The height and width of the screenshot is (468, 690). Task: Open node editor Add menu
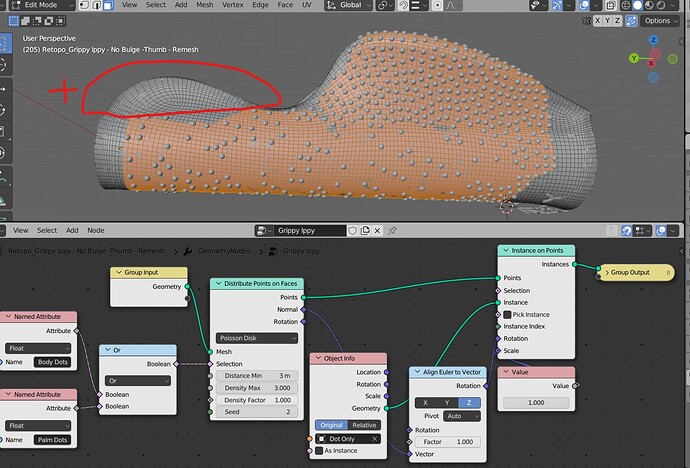pyautogui.click(x=72, y=230)
